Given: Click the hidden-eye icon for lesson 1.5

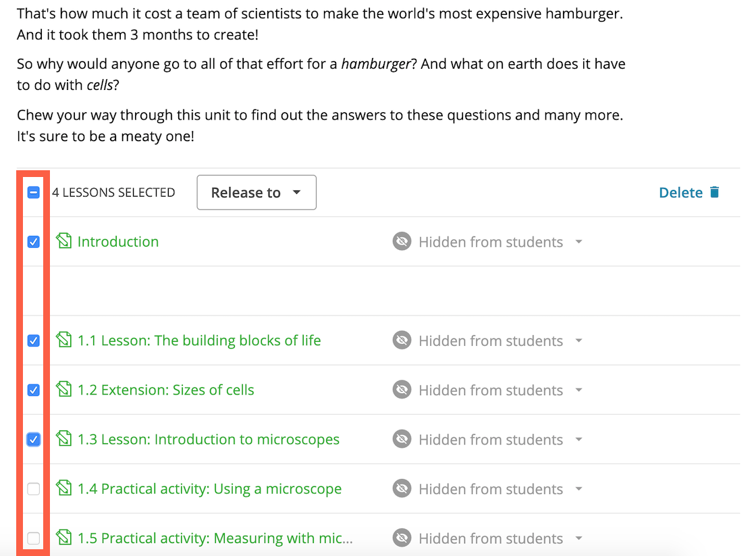Looking at the screenshot, I should [402, 538].
